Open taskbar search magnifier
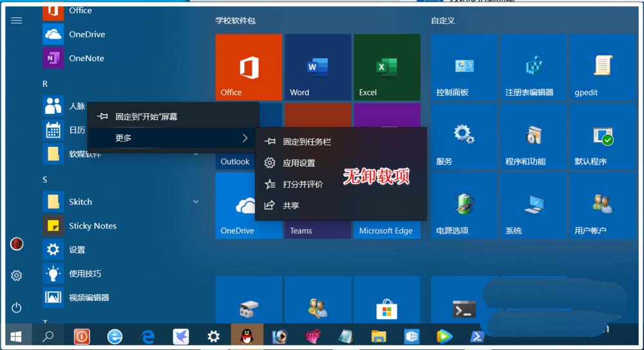This screenshot has height=350, width=644. tap(48, 336)
